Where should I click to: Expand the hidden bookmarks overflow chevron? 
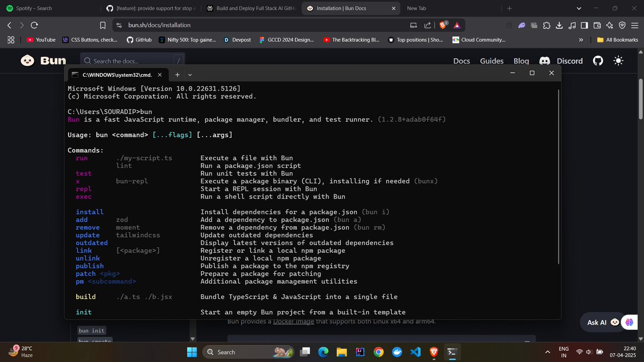pyautogui.click(x=581, y=40)
